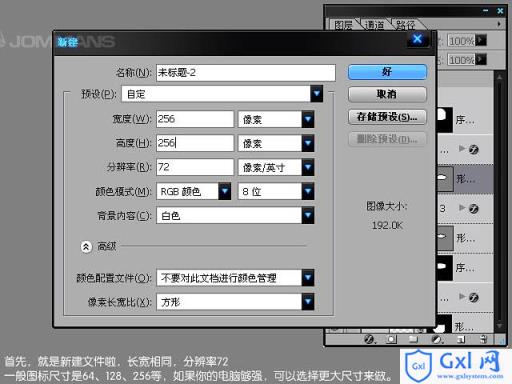Open layer style menu at Layers panel bottom
The width and height of the screenshot is (512, 384).
click(x=369, y=339)
